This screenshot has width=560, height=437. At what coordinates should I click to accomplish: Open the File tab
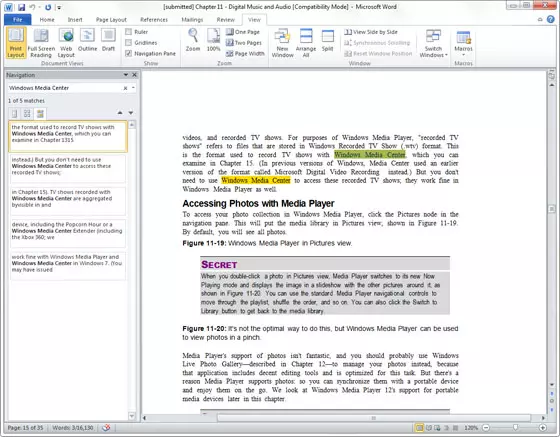click(18, 20)
